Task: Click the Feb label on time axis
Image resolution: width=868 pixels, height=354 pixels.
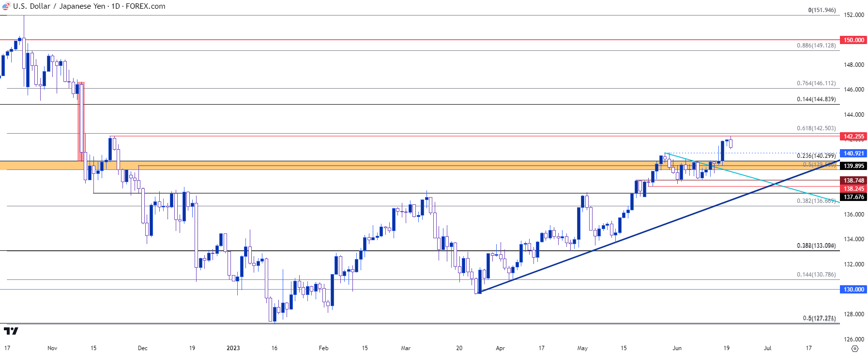Action: point(324,348)
